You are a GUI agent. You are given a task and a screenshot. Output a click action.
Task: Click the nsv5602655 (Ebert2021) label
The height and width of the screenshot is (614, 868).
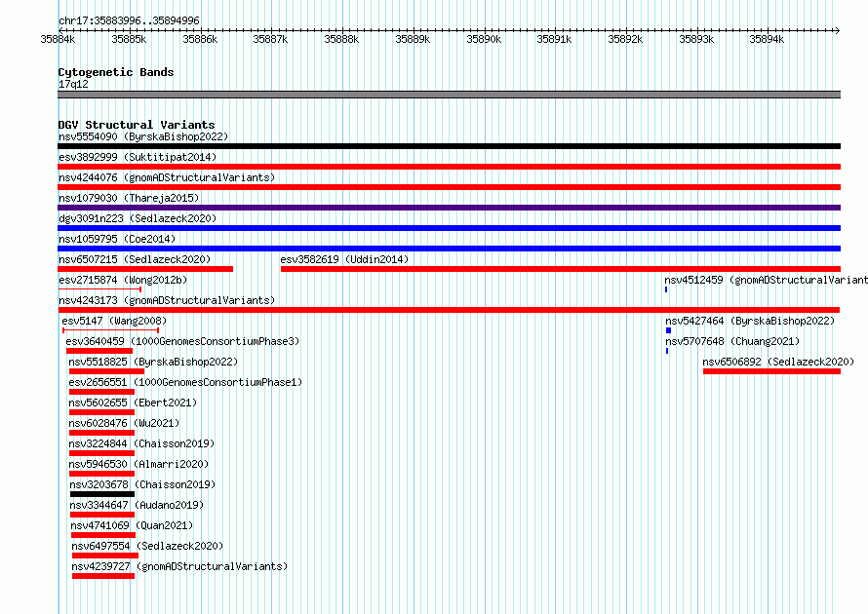coord(133,403)
